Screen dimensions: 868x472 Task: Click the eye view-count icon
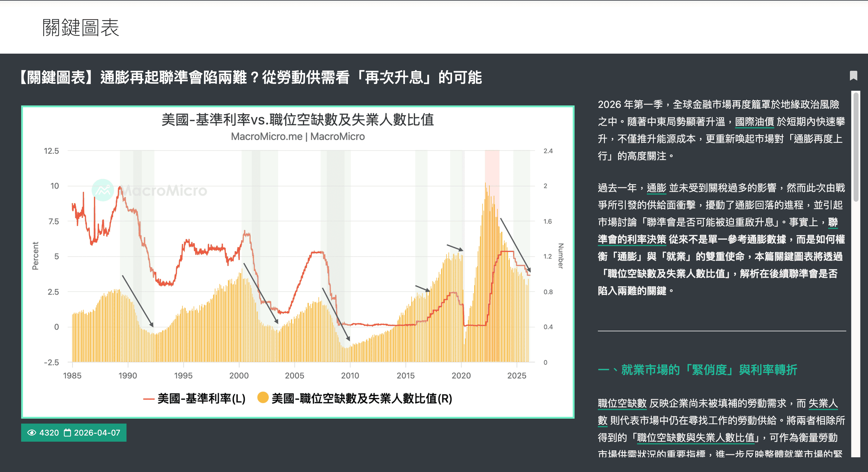[x=32, y=432]
